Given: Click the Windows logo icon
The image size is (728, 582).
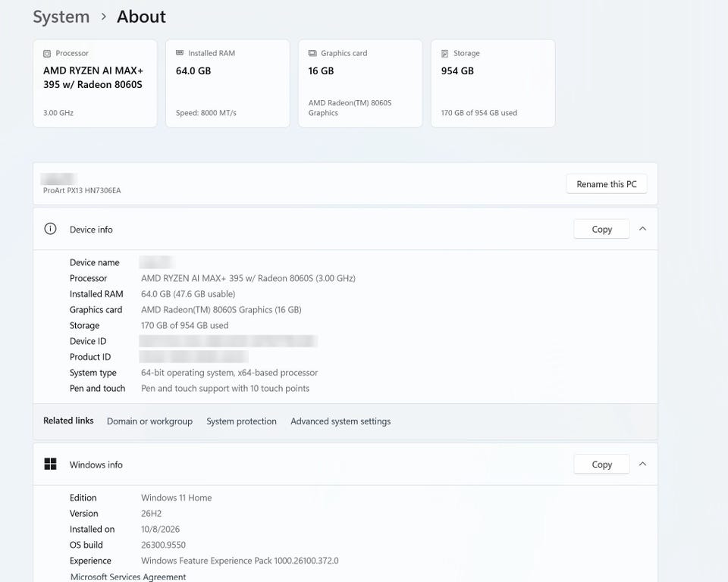Looking at the screenshot, I should coord(50,464).
